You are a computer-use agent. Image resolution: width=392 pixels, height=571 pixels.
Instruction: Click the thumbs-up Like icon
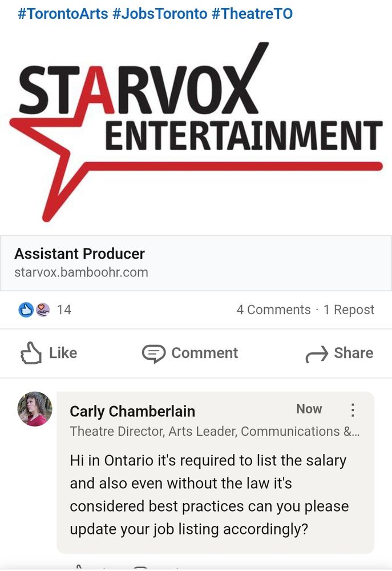click(x=31, y=353)
